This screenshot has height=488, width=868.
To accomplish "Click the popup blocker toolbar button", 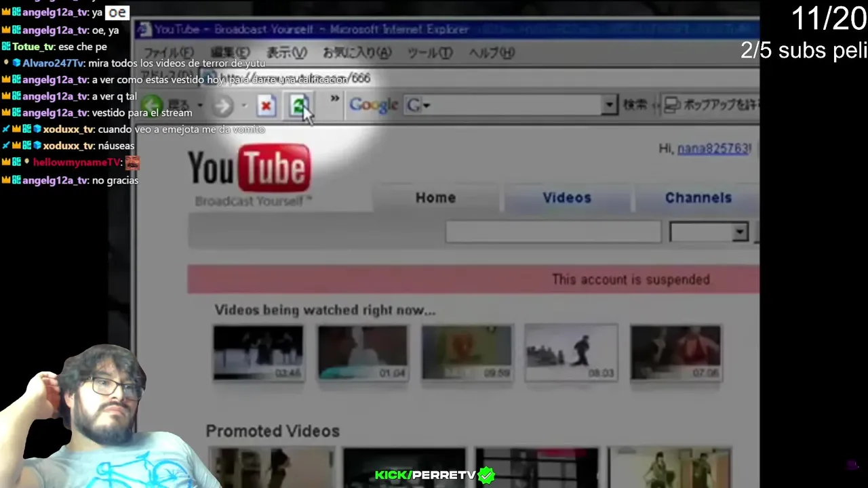I will pos(711,105).
